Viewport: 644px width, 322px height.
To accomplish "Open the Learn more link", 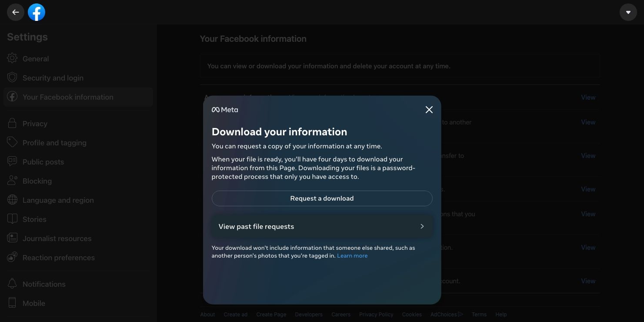I will tap(352, 255).
